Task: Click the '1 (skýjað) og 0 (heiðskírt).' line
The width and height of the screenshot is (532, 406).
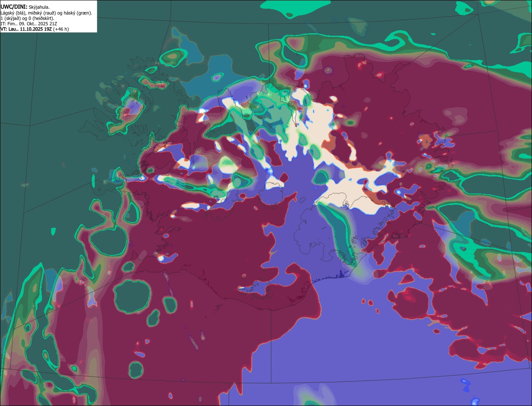Action: pyautogui.click(x=27, y=18)
